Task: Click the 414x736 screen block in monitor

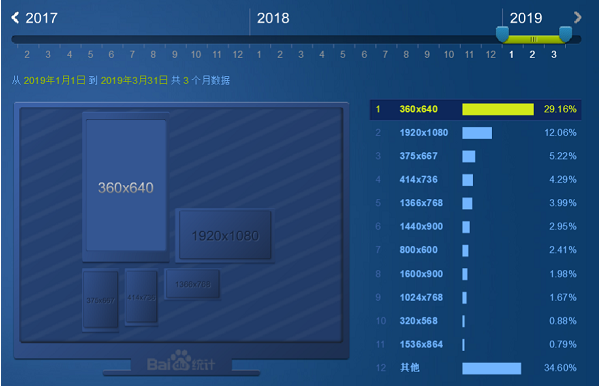Action: tap(141, 297)
